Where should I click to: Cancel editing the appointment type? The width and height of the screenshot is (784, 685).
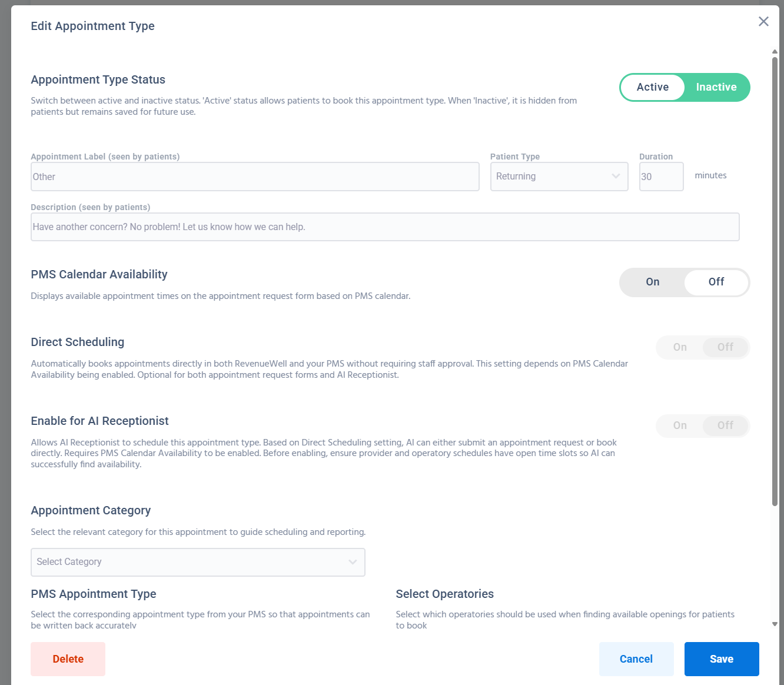[636, 659]
